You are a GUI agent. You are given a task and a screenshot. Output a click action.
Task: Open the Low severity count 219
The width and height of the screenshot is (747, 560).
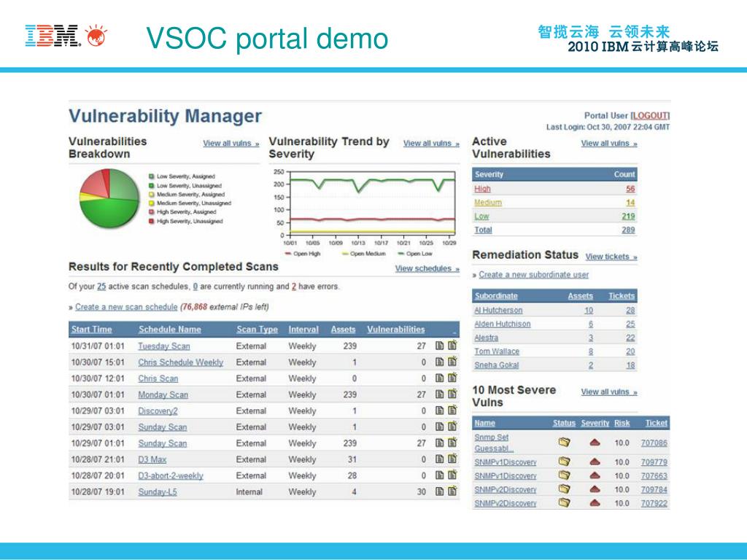[x=628, y=217]
